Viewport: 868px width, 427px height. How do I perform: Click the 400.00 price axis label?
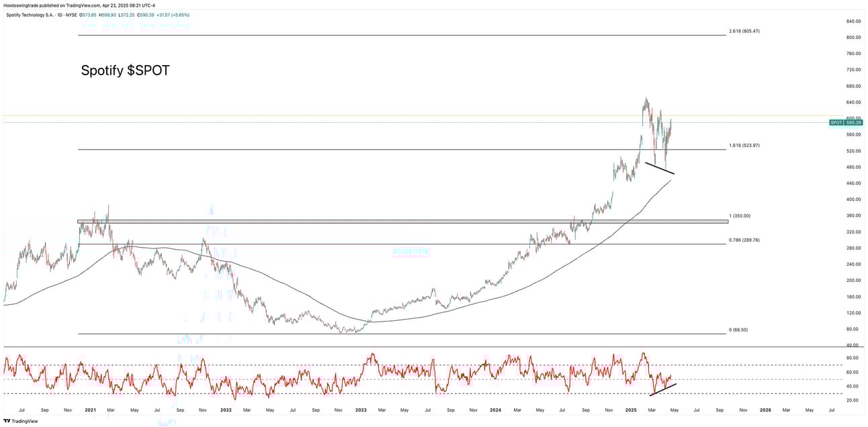tap(853, 199)
